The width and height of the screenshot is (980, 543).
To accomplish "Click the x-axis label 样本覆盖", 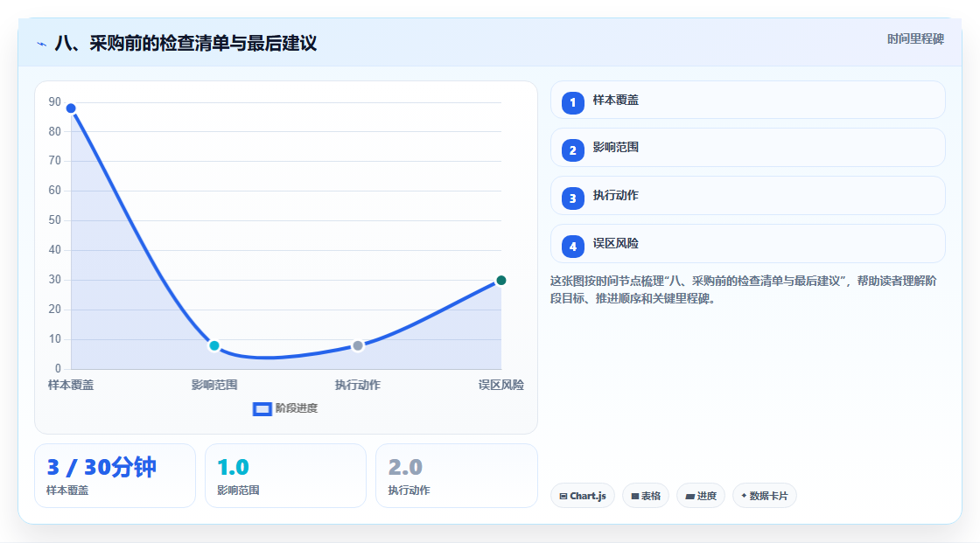I will [71, 386].
